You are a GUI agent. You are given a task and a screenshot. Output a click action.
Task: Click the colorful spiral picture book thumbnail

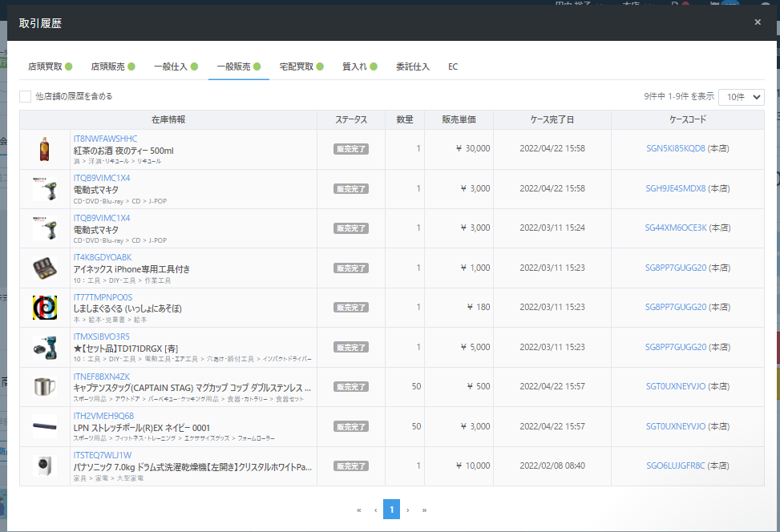click(45, 308)
